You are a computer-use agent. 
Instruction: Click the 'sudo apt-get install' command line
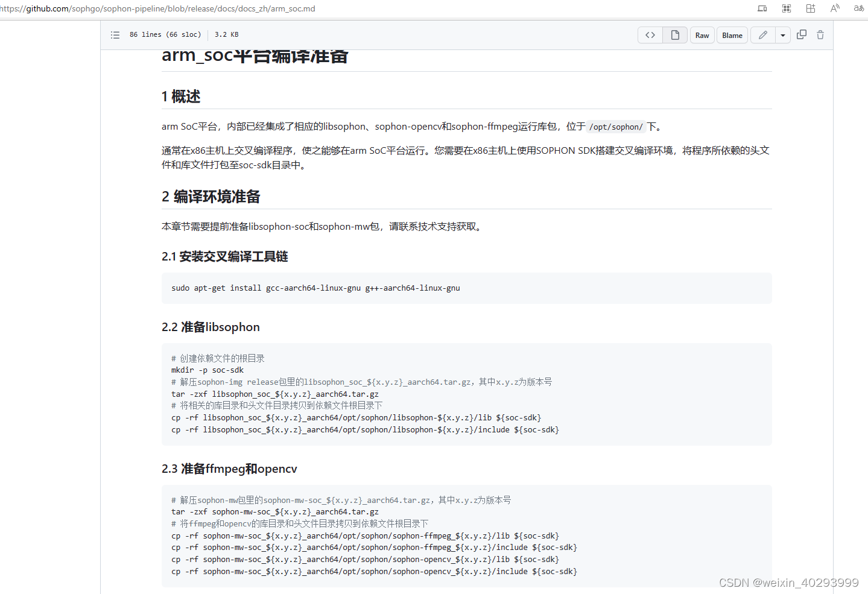pos(315,288)
